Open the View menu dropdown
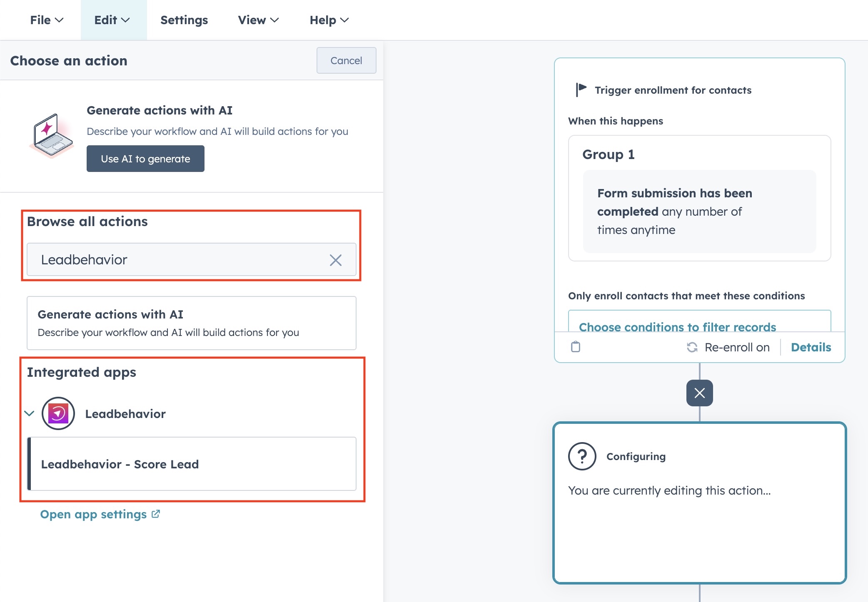868x602 pixels. [x=257, y=20]
